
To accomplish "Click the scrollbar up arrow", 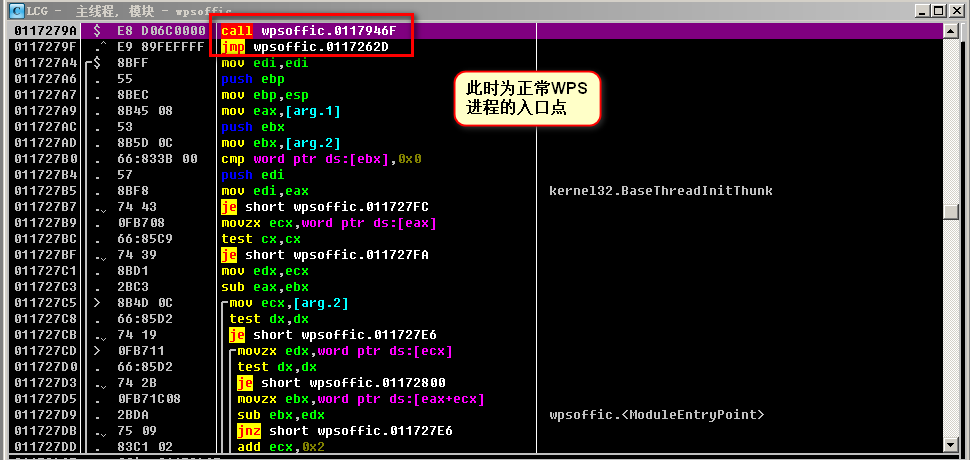I will coord(950,30).
